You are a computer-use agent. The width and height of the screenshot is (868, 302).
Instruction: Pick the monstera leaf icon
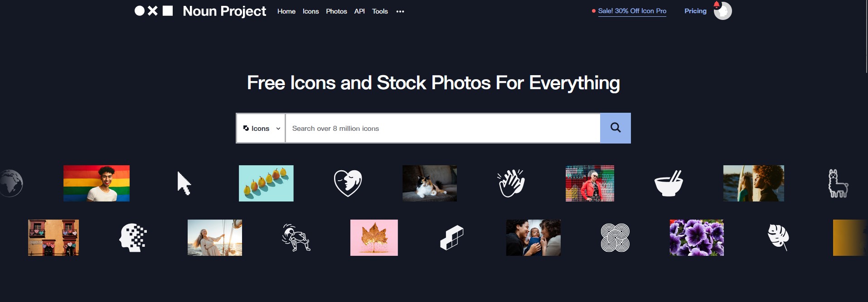click(x=778, y=237)
